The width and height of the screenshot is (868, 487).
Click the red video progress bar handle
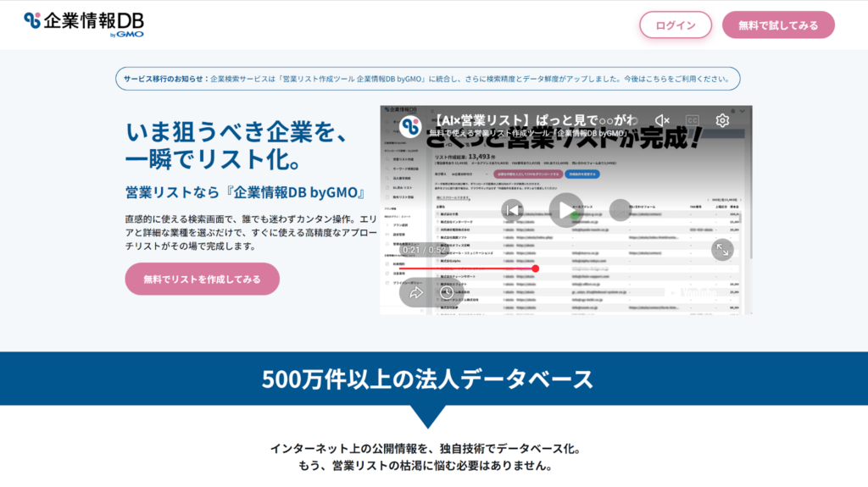point(536,268)
